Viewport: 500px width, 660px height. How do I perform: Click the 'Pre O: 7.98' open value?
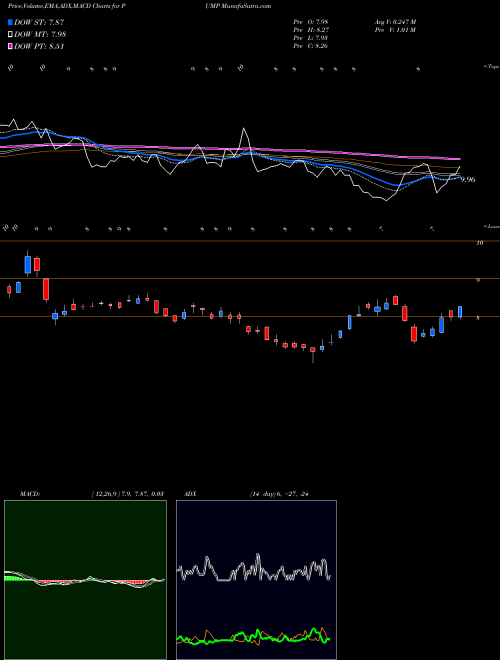311,22
